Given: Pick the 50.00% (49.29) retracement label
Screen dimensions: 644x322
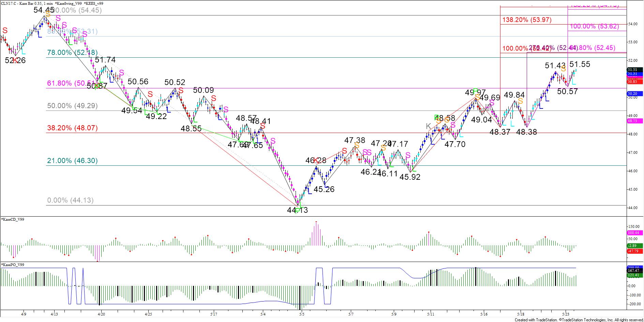Looking at the screenshot, I should pyautogui.click(x=72, y=106).
